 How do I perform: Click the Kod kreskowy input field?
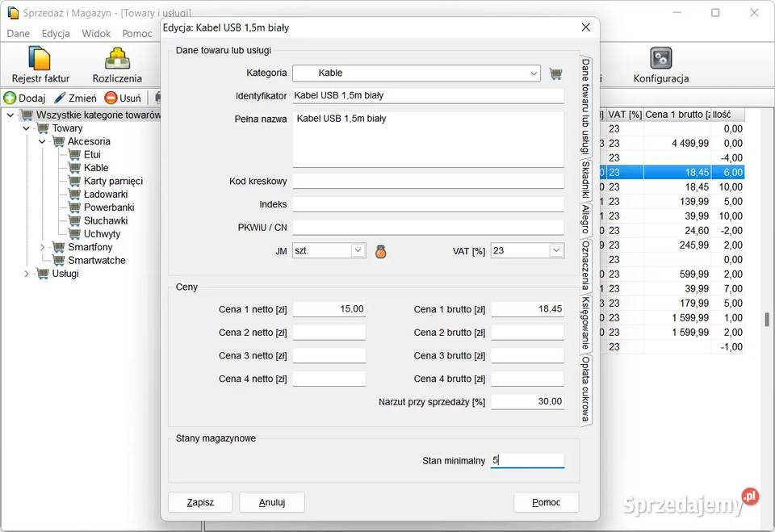(x=428, y=182)
